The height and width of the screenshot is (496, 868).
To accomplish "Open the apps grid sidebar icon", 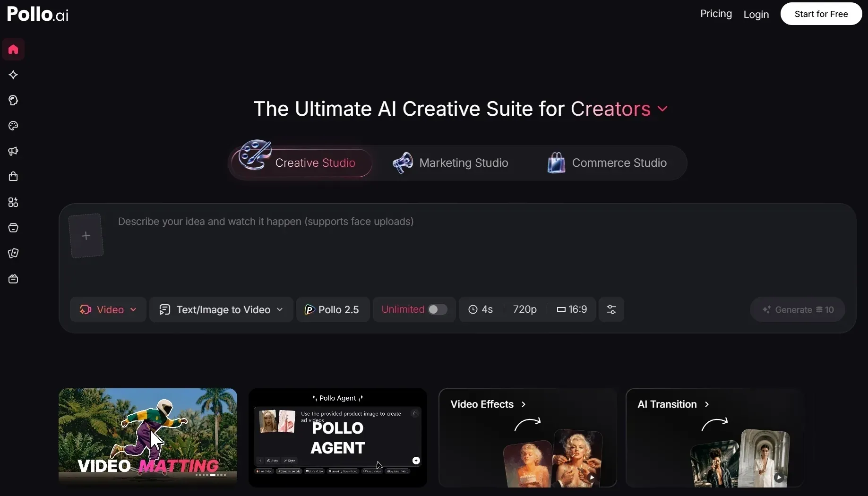I will (x=13, y=202).
